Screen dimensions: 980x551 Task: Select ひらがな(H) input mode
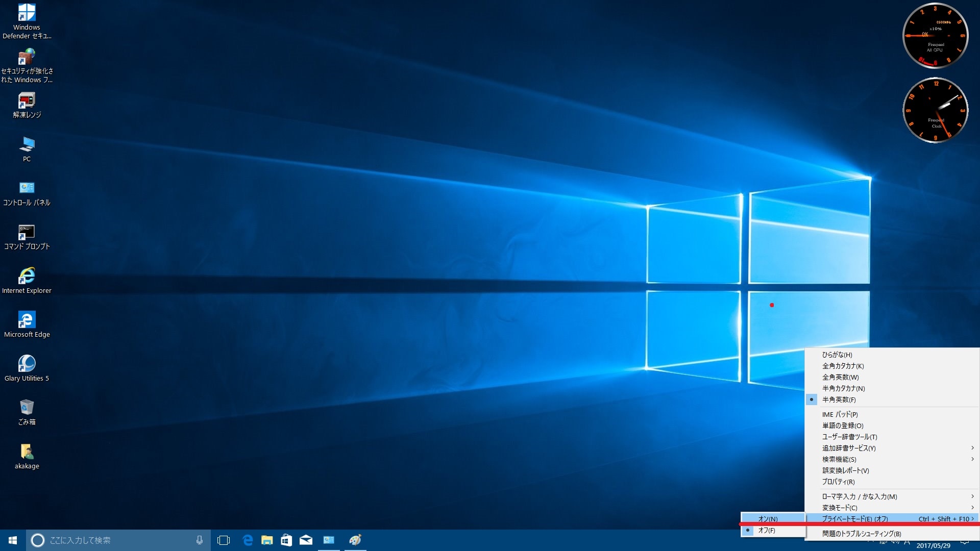tap(892, 355)
